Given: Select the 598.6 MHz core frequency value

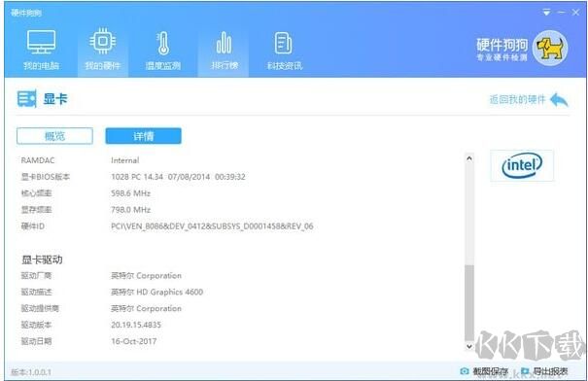Looking at the screenshot, I should 130,193.
